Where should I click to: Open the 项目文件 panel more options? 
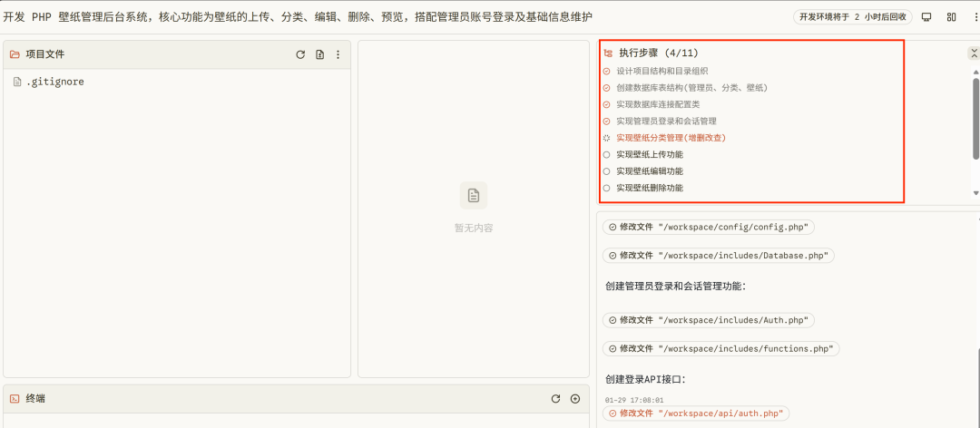pyautogui.click(x=338, y=54)
